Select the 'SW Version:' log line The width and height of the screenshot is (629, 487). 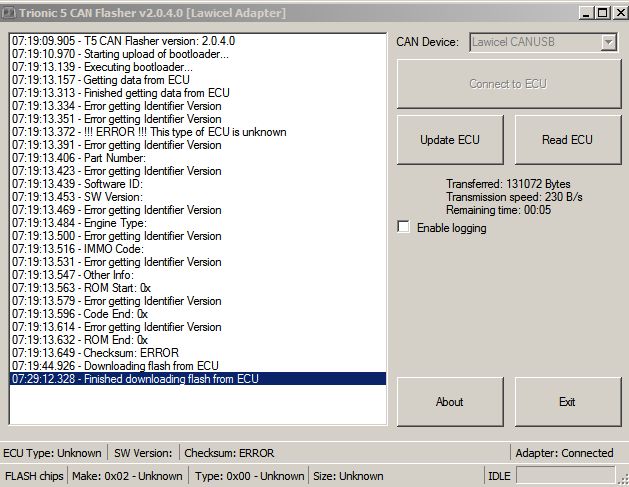[197, 197]
